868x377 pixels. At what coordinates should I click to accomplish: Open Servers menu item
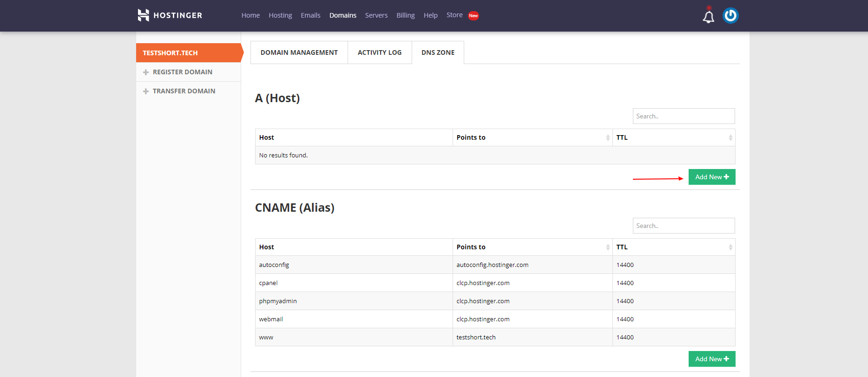[x=376, y=15]
